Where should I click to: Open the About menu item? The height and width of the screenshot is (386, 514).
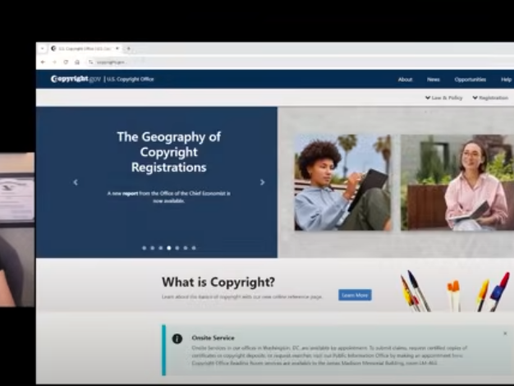(405, 79)
